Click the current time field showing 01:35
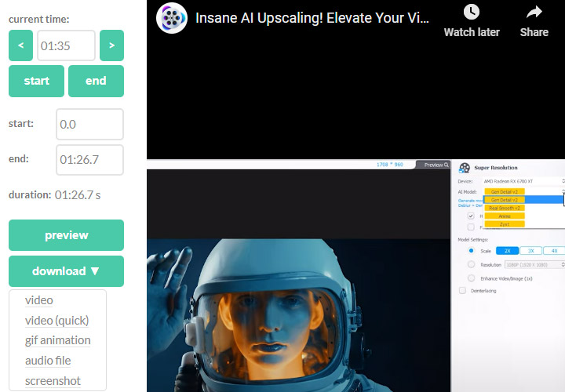565x392 pixels. click(x=66, y=45)
